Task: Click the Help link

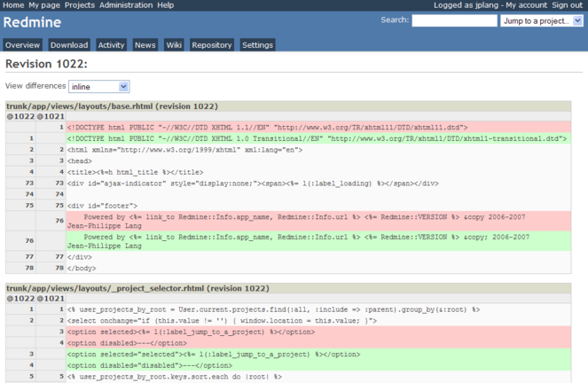Action: [x=166, y=5]
